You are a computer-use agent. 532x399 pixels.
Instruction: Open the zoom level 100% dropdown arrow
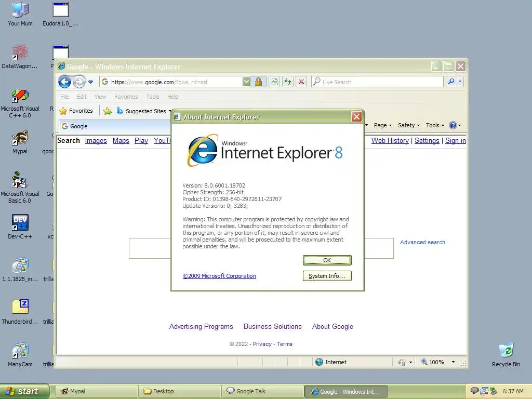point(453,362)
